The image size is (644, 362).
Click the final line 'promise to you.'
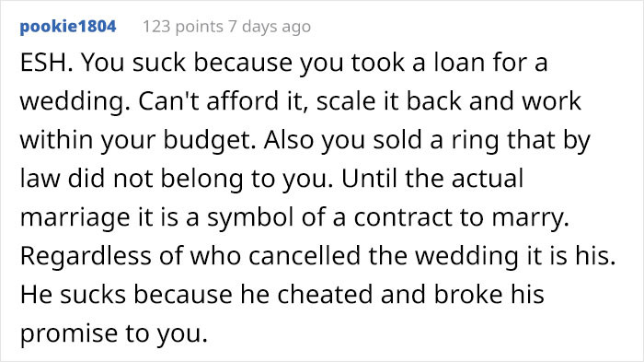point(114,333)
